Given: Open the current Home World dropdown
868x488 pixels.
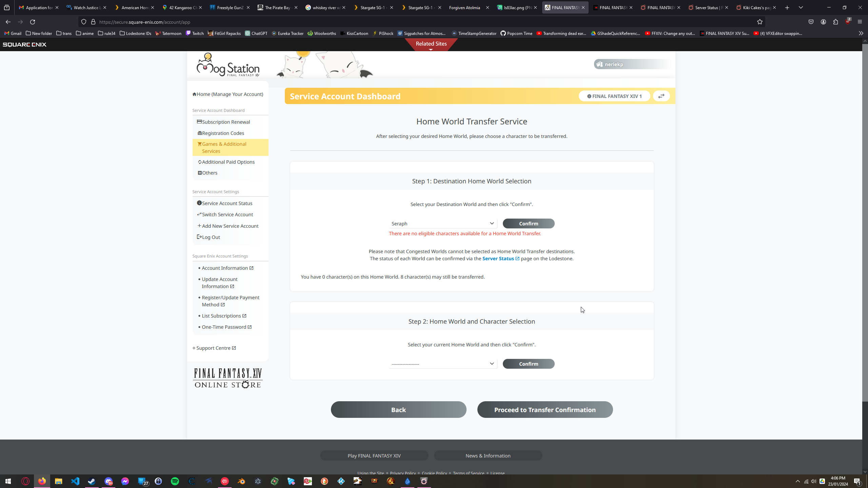Looking at the screenshot, I should tap(443, 364).
